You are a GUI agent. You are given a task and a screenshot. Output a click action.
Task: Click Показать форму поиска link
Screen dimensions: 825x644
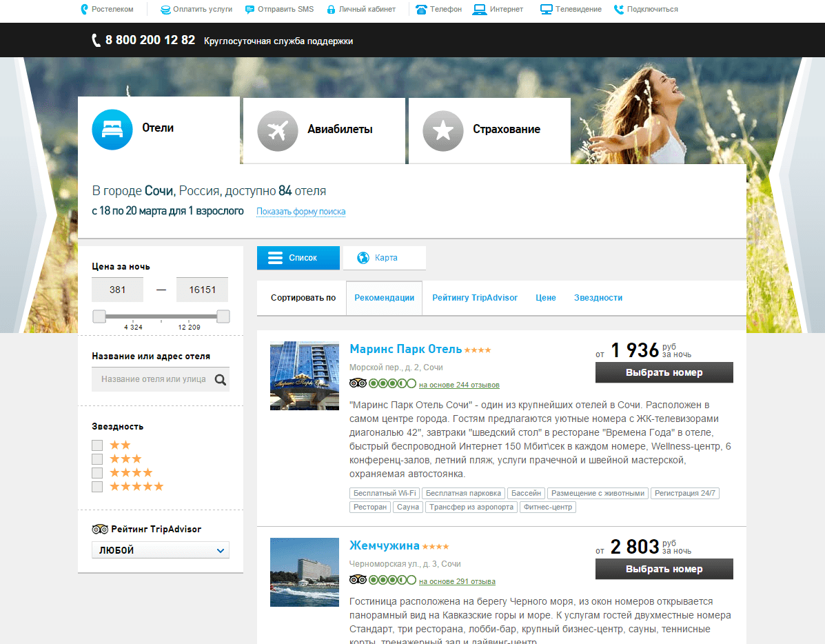[x=301, y=212]
